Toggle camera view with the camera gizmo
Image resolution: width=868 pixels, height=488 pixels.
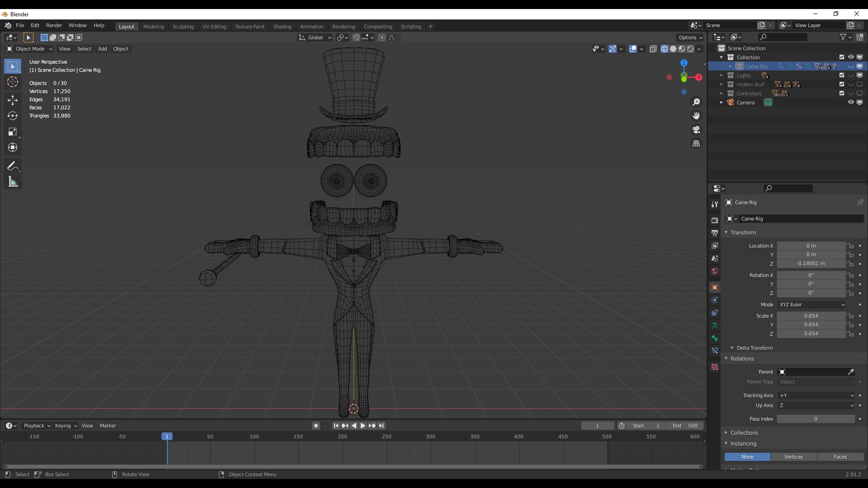click(x=696, y=130)
